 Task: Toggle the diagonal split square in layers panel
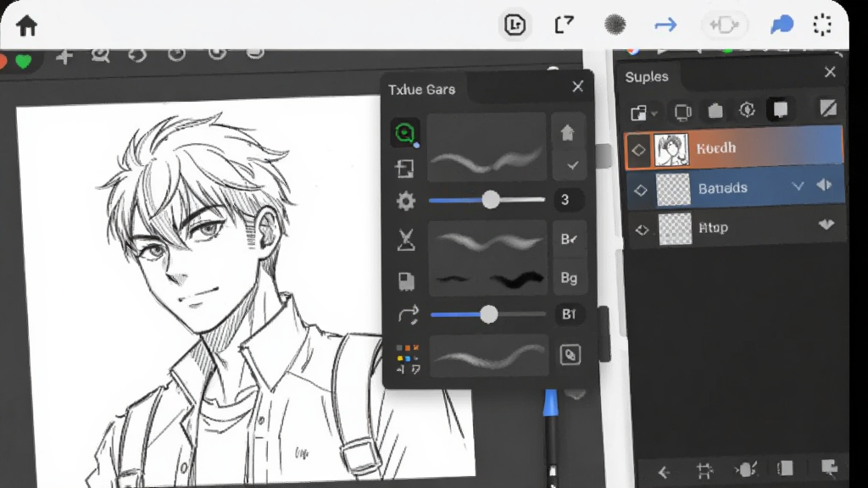[x=828, y=108]
